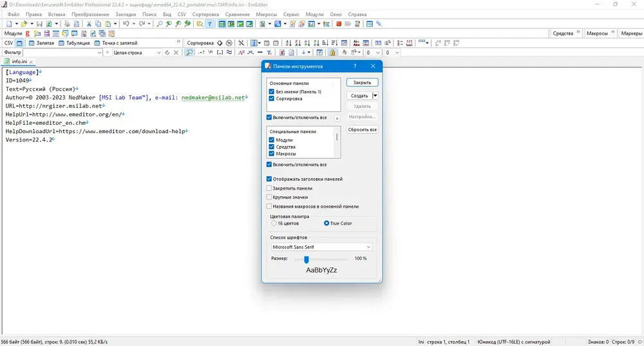Enable the Закрепить панели checkbox
Screen dimensions: 644x346
[x=269, y=188]
